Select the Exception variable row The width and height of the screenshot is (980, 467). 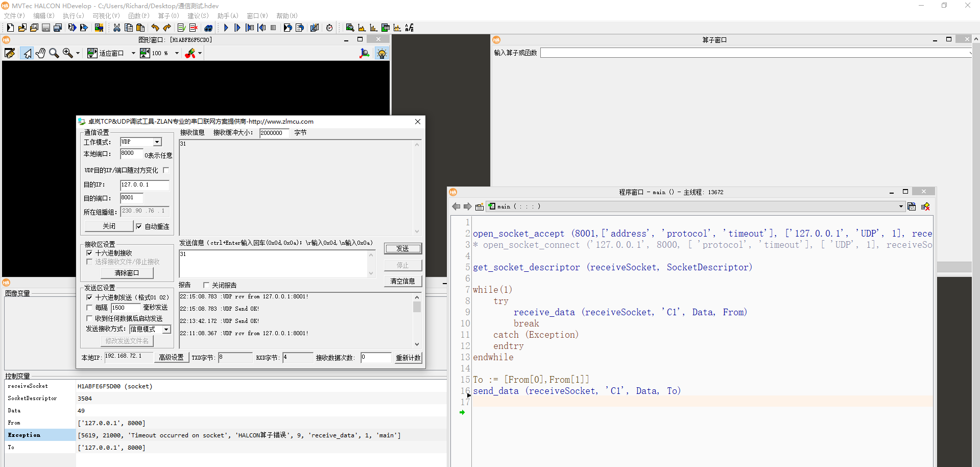(225, 435)
